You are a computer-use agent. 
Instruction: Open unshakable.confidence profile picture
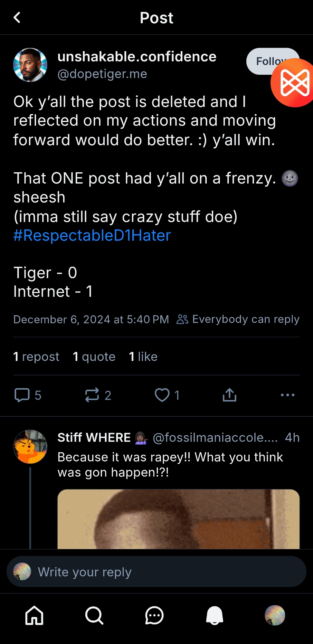click(30, 65)
